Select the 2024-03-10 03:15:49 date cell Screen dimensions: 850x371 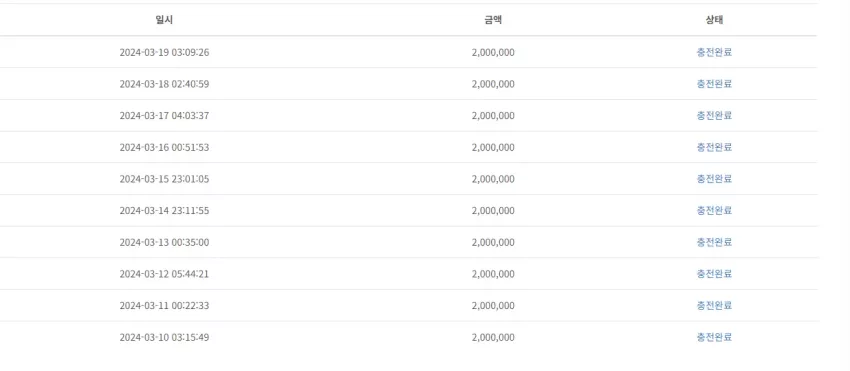pyautogui.click(x=164, y=337)
